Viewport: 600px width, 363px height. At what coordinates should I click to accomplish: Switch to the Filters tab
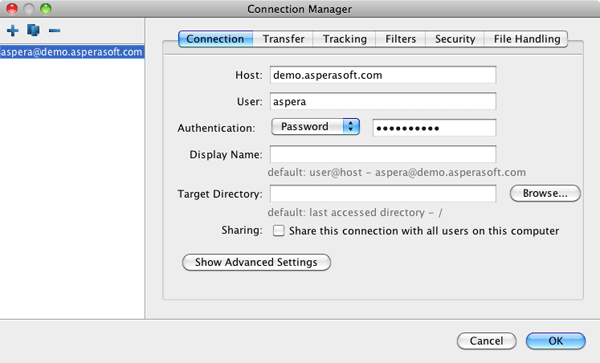[x=400, y=39]
